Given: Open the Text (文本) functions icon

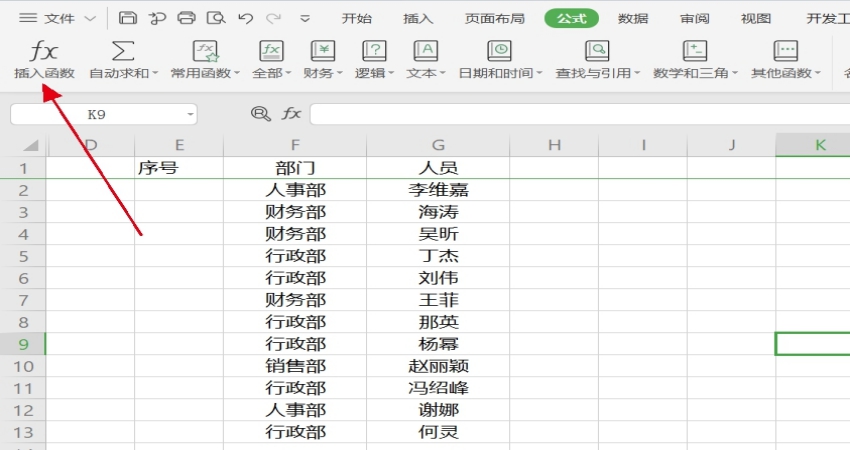Looking at the screenshot, I should click(x=425, y=51).
